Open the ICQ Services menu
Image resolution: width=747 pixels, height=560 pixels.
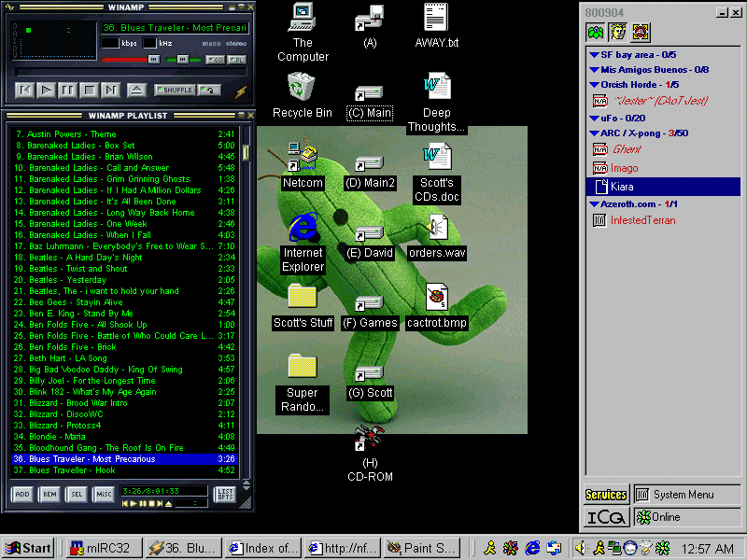click(606, 495)
